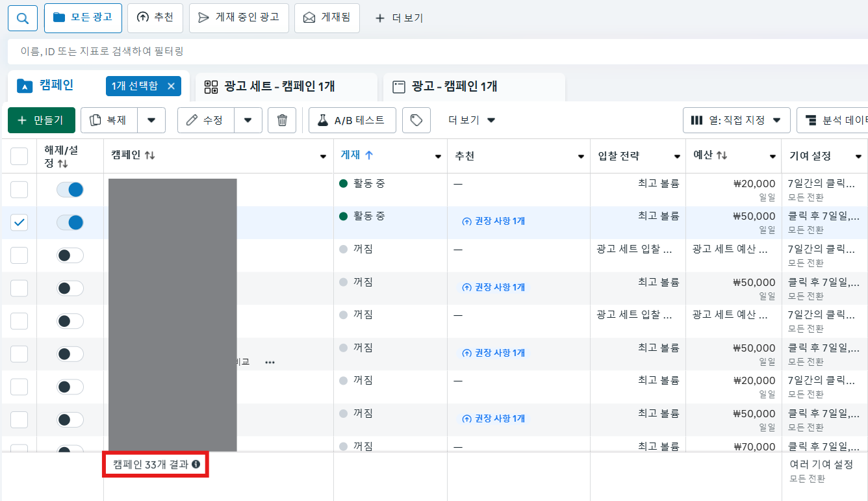Click the trash delete icon

tap(282, 120)
